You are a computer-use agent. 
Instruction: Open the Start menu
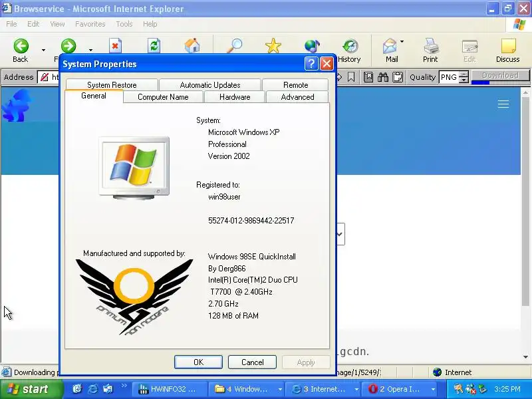(x=31, y=389)
